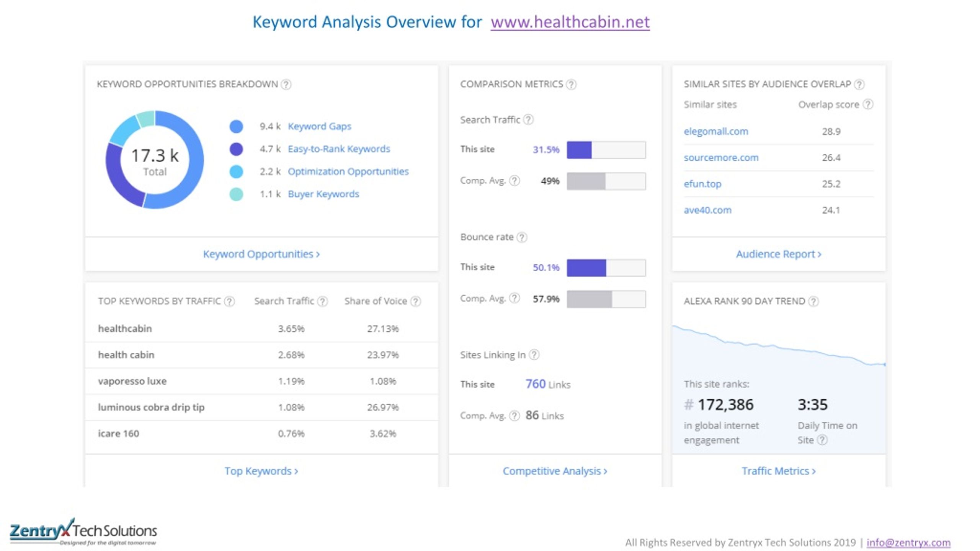Click This site search traffic bar 31.5%

[606, 150]
